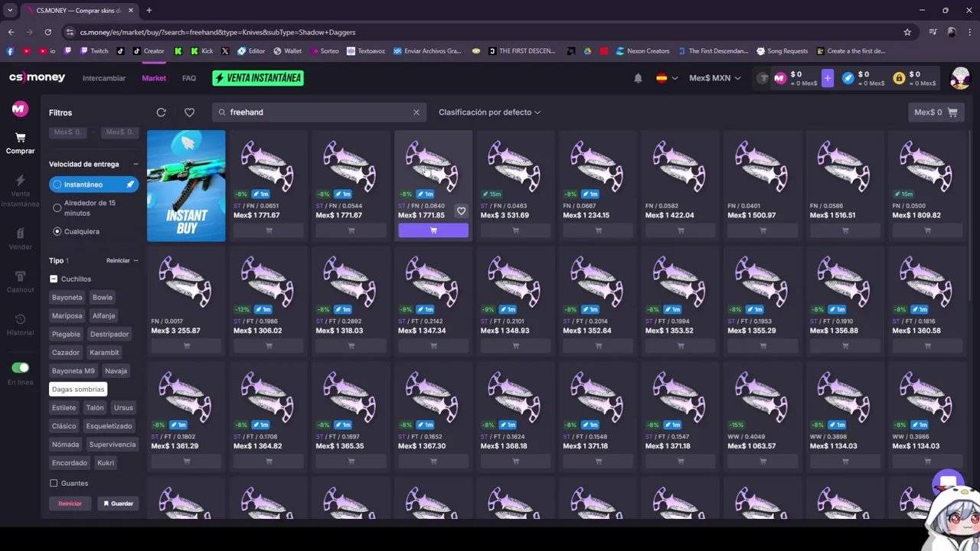Check the Guantes checkbox
Image resolution: width=980 pixels, height=551 pixels.
pyautogui.click(x=54, y=484)
